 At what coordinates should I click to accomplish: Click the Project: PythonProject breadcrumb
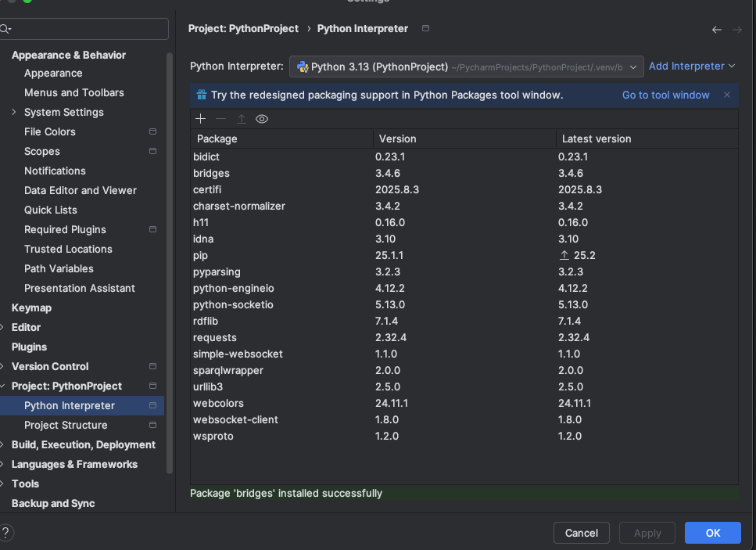[243, 28]
